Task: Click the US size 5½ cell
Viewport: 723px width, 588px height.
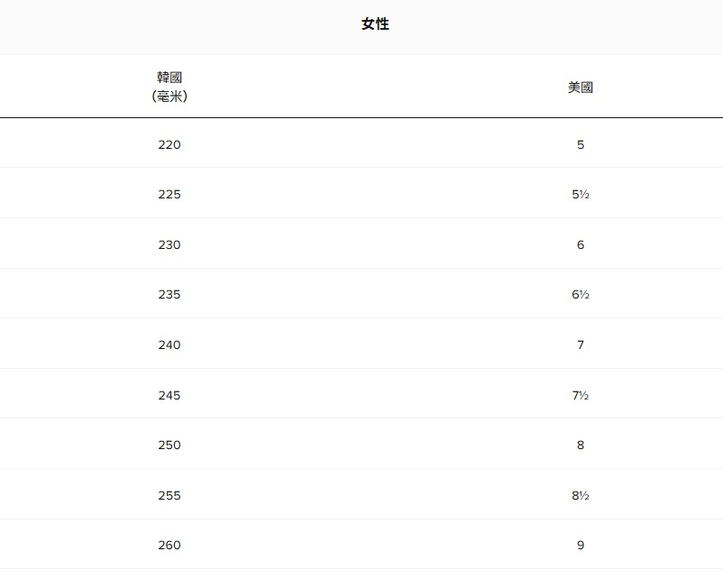Action: (x=581, y=194)
